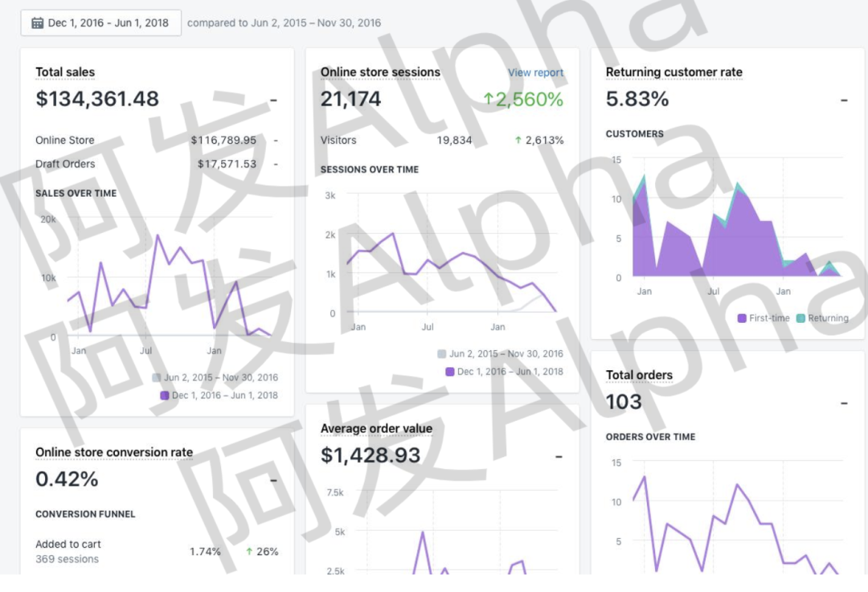Click the teal Returning legend swatch
Image resolution: width=868 pixels, height=592 pixels.
(x=800, y=318)
